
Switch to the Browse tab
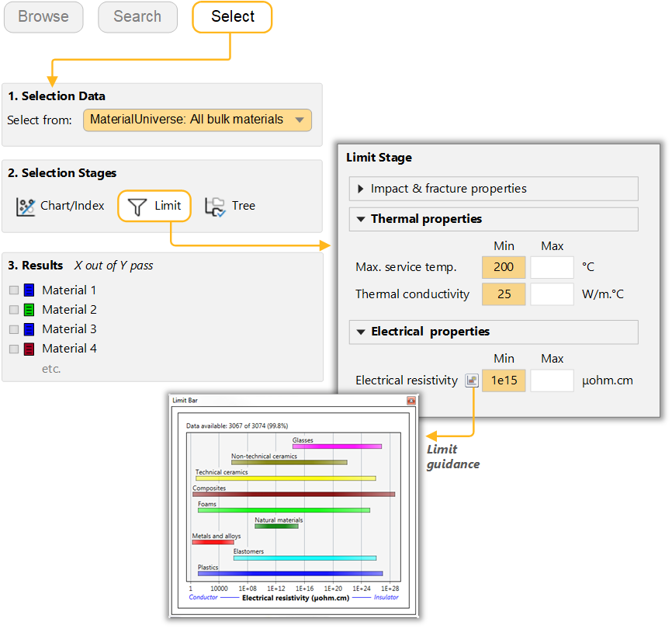(43, 17)
